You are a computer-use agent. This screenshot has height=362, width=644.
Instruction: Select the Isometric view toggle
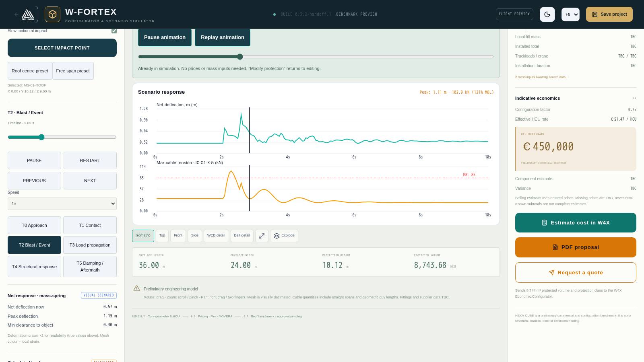coord(143,236)
